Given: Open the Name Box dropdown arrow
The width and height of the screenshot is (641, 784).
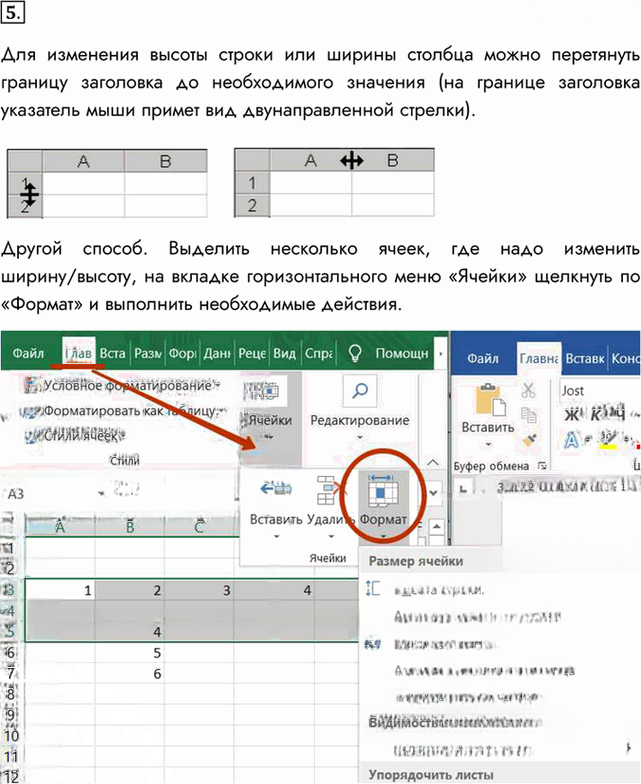Looking at the screenshot, I should click(x=101, y=494).
